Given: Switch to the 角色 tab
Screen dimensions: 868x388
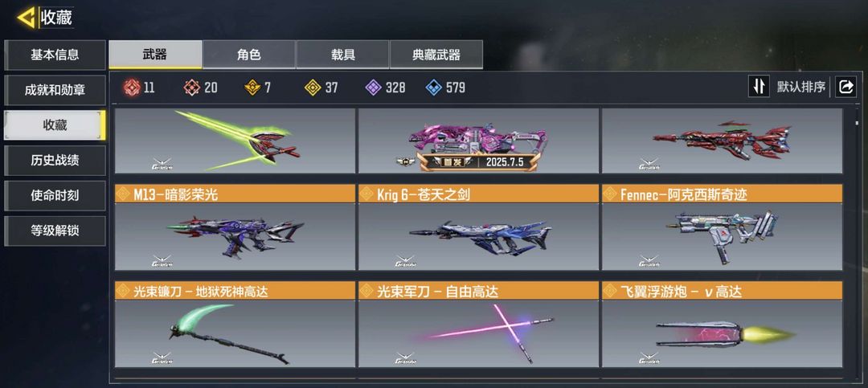Looking at the screenshot, I should tap(248, 55).
